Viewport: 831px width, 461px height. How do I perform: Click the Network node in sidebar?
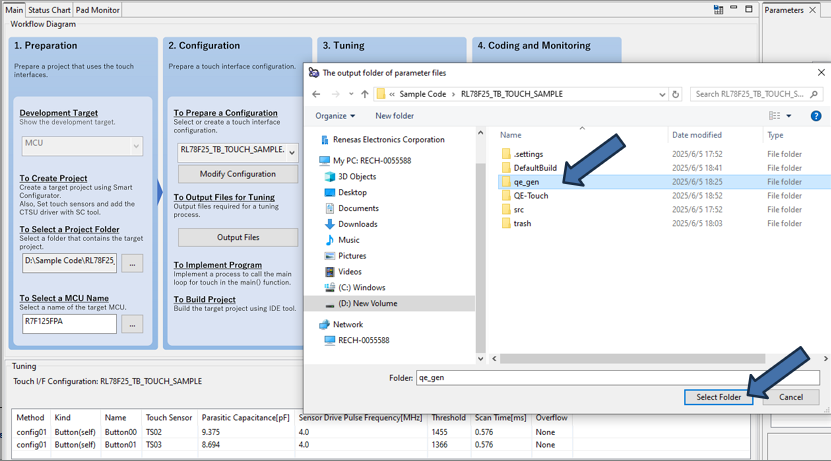(x=347, y=324)
